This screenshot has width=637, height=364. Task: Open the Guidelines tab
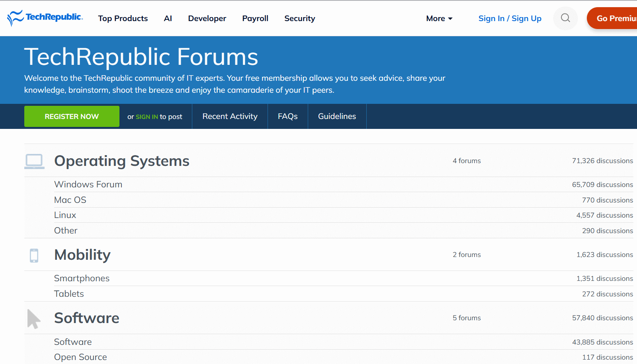coord(337,116)
